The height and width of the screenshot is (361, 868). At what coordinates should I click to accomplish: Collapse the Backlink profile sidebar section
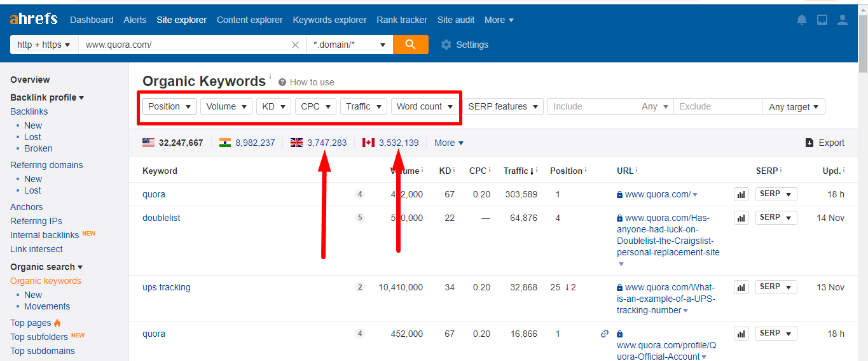point(47,97)
